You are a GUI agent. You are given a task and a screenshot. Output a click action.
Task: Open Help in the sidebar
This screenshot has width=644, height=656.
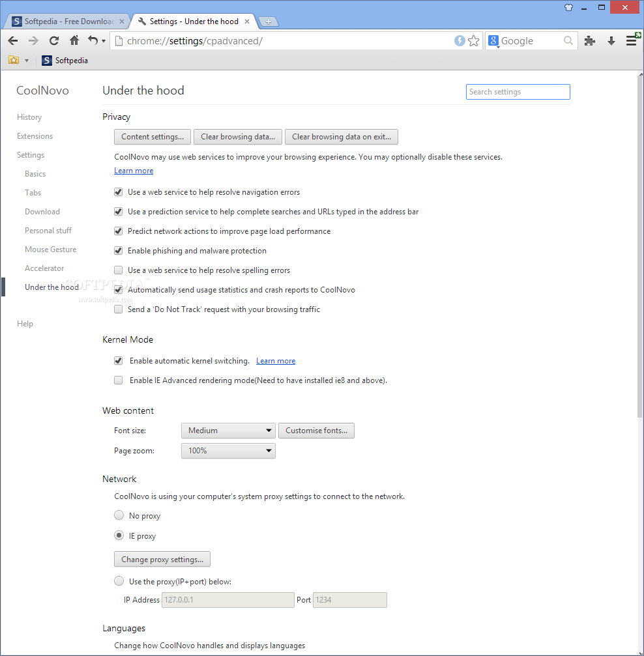coord(25,323)
